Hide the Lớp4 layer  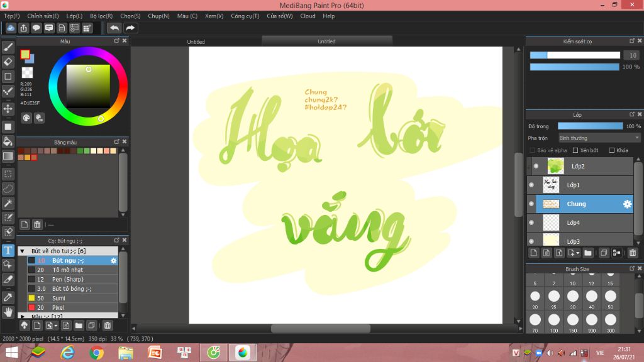pos(531,223)
